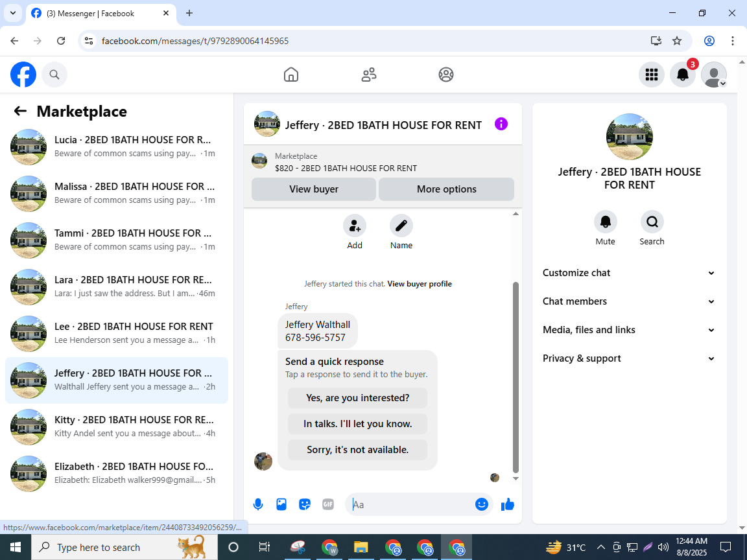The height and width of the screenshot is (560, 747).
Task: Mute the conversation with bell icon
Action: [605, 222]
